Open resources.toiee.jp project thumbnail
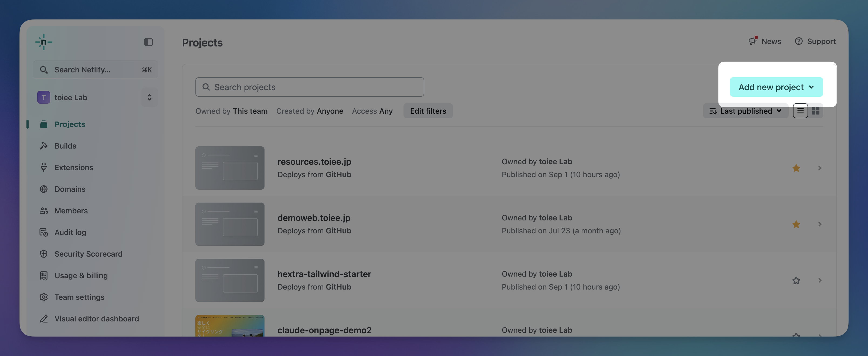Viewport: 868px width, 356px height. (230, 167)
